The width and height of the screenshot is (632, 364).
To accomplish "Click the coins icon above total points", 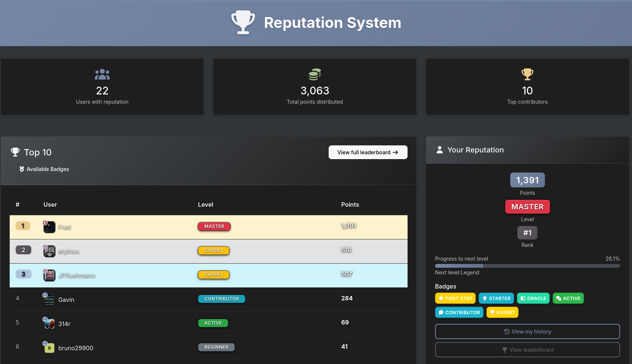I will (x=315, y=74).
